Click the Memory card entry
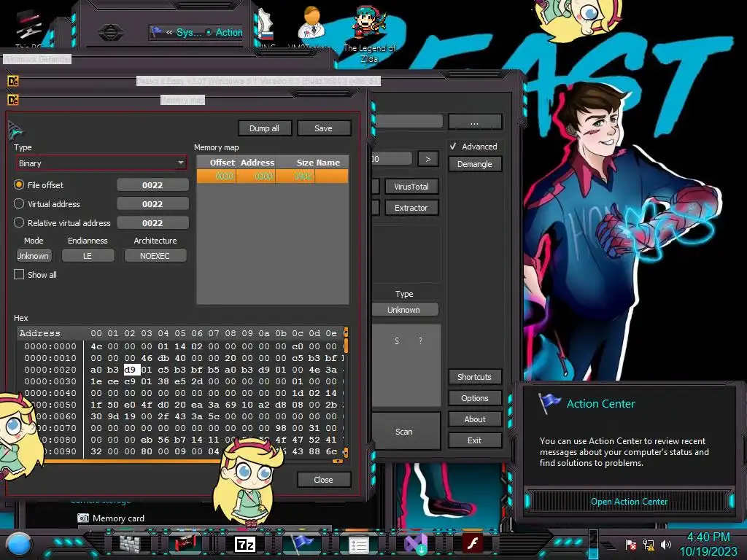The image size is (747, 560). (118, 518)
